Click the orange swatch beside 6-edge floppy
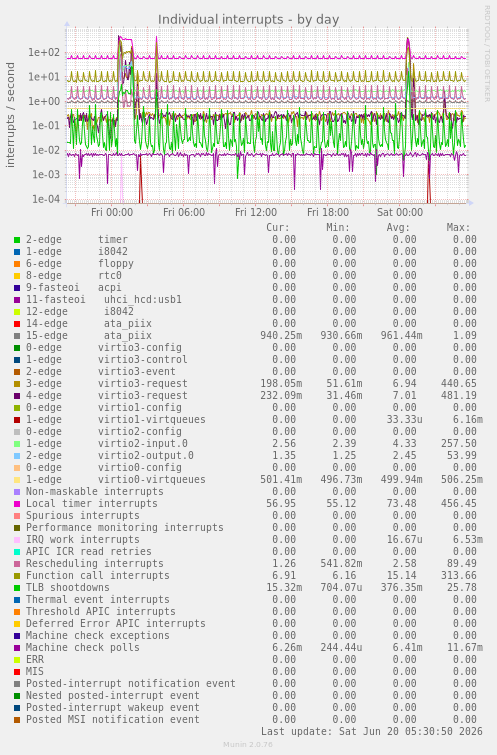 tap(17, 264)
